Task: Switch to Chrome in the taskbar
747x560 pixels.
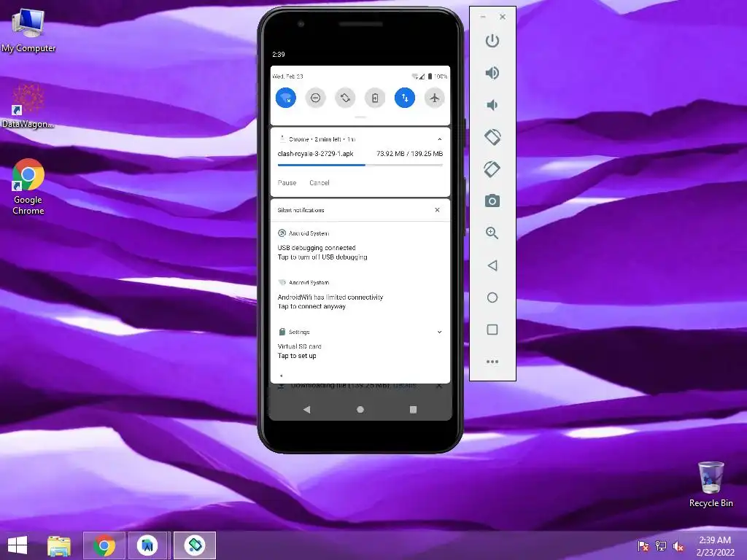Action: tap(104, 545)
